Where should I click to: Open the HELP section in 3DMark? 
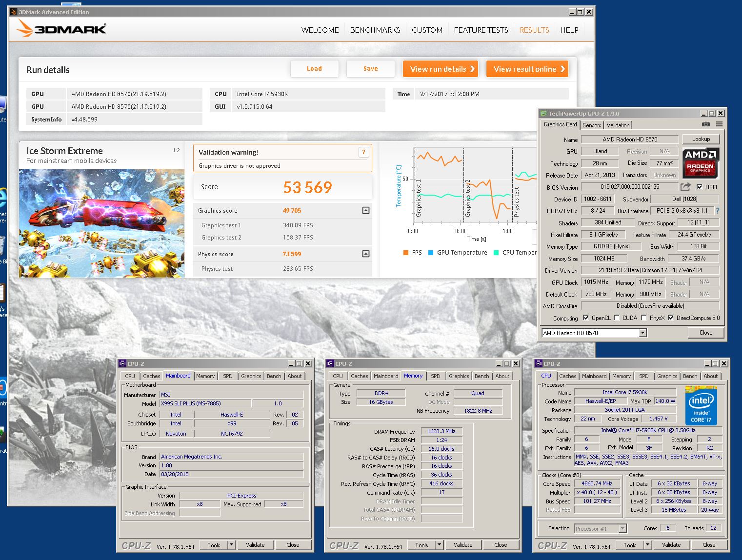(x=569, y=30)
